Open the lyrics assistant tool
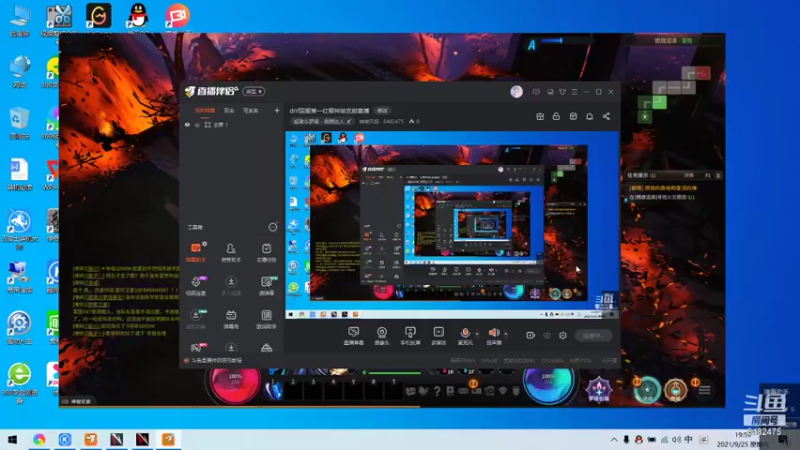The image size is (800, 450). (266, 318)
